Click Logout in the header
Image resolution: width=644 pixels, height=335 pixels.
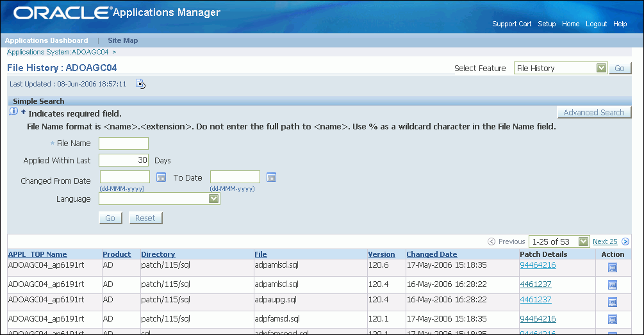click(x=597, y=24)
